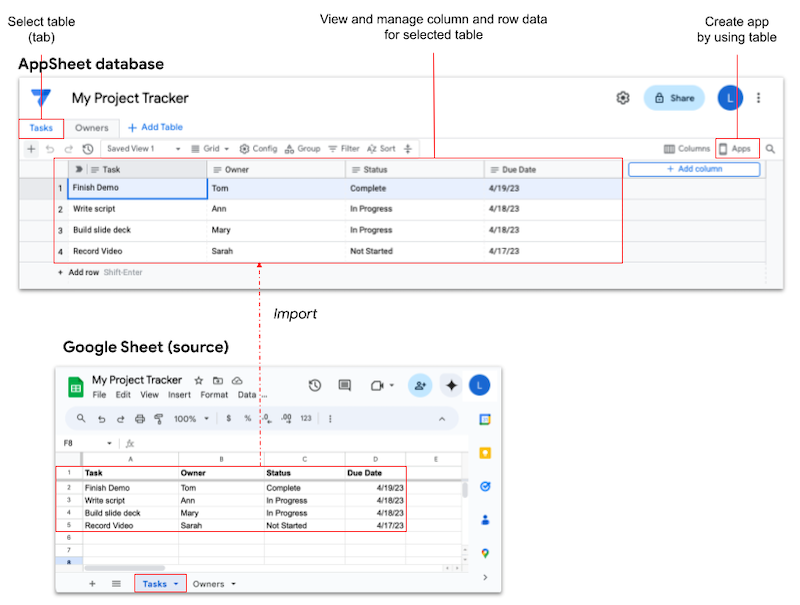The width and height of the screenshot is (800, 605).
Task: Open version history in Google Sheets
Action: pos(315,386)
